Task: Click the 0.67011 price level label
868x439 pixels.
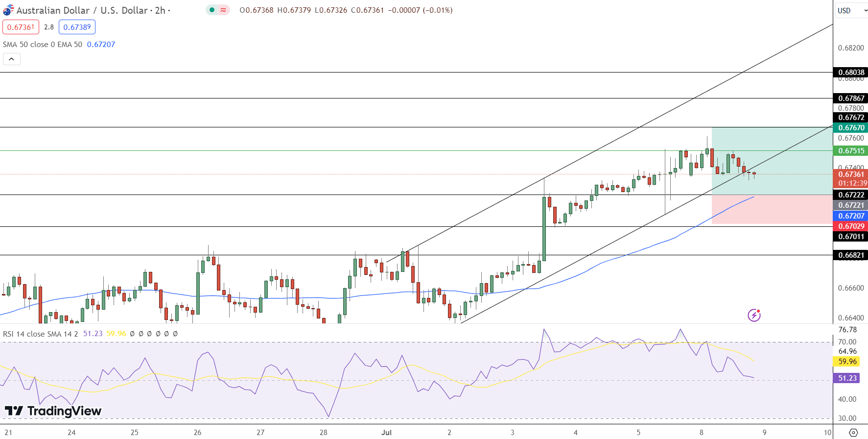Action: (851, 237)
